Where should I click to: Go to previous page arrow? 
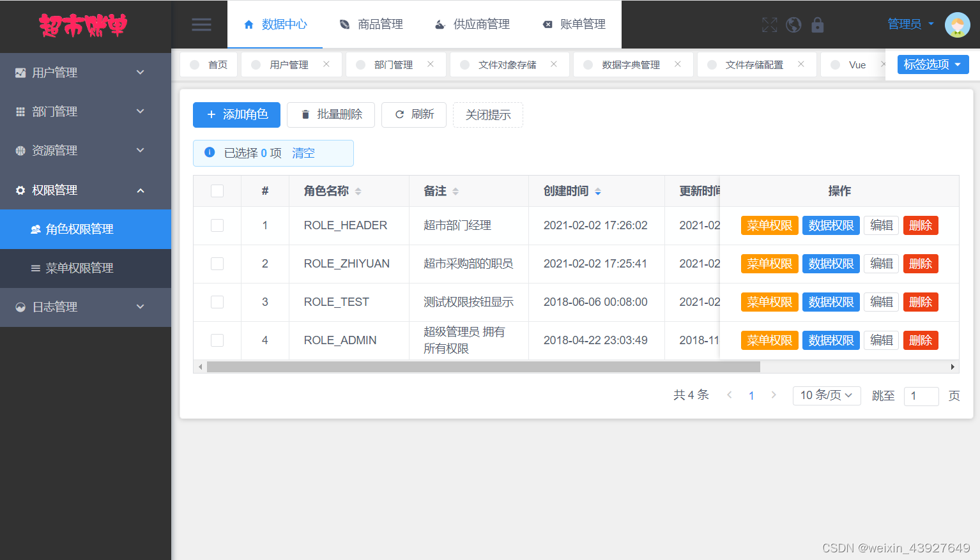pyautogui.click(x=730, y=395)
